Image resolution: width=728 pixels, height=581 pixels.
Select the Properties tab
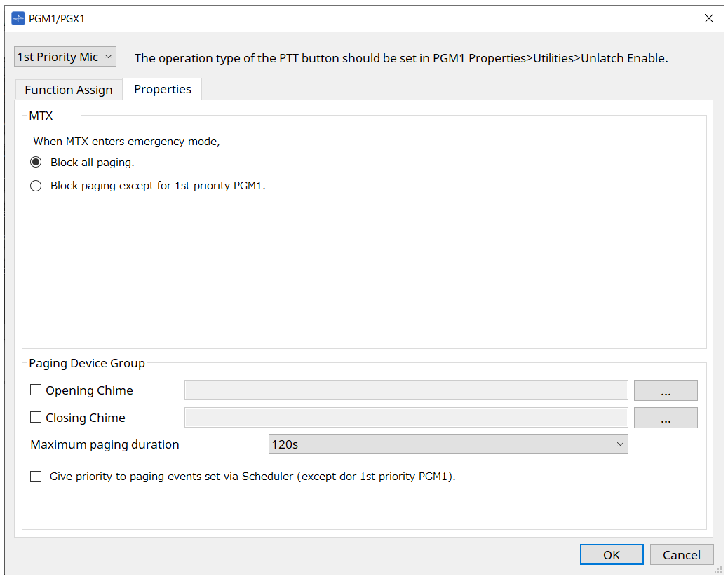point(163,89)
